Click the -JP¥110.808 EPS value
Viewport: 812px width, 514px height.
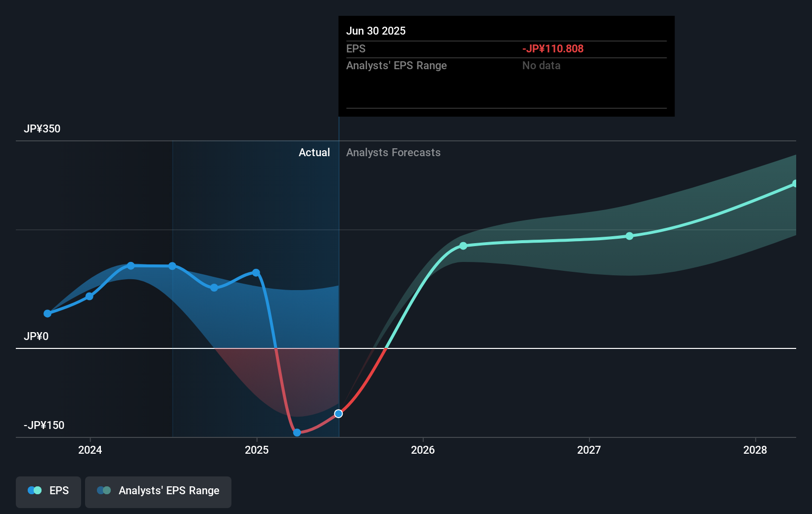coord(552,48)
